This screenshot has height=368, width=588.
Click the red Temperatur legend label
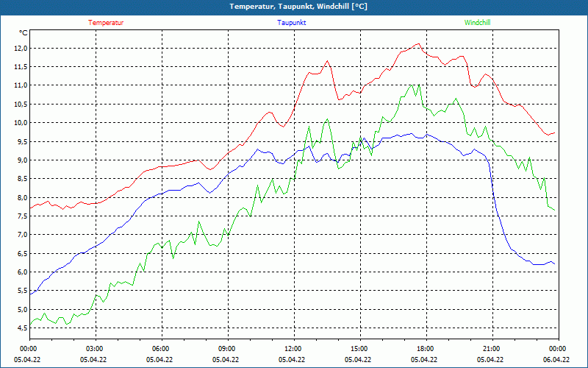click(x=106, y=23)
